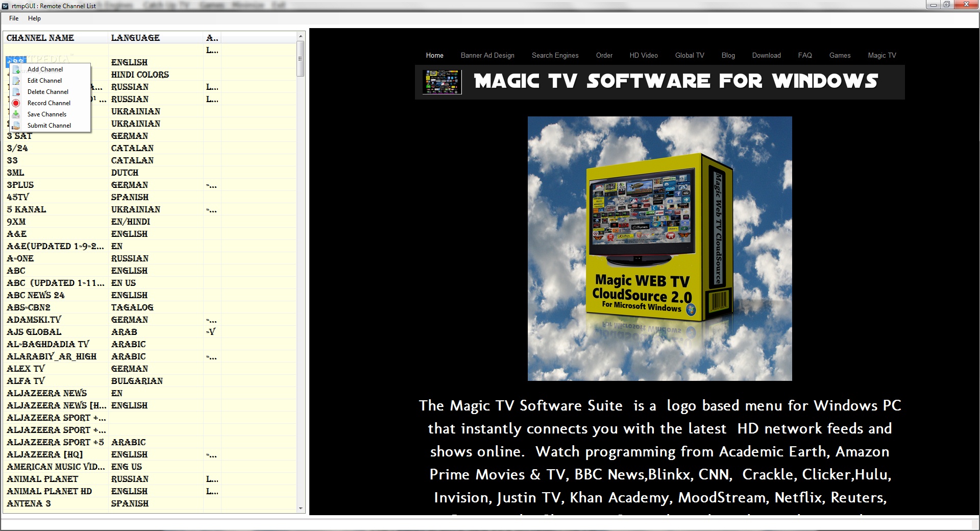The image size is (980, 531).
Task: Select the ABS-CBN2 channel row
Action: coord(150,307)
